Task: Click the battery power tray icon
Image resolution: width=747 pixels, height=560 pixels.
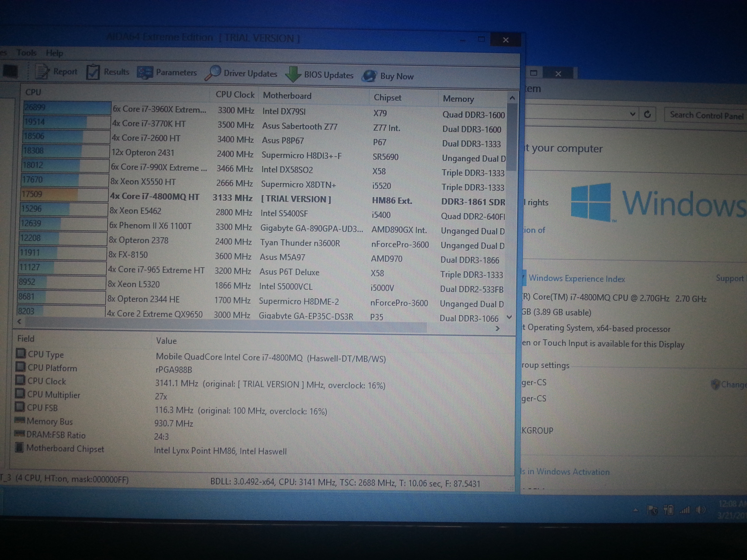Action: click(x=668, y=510)
